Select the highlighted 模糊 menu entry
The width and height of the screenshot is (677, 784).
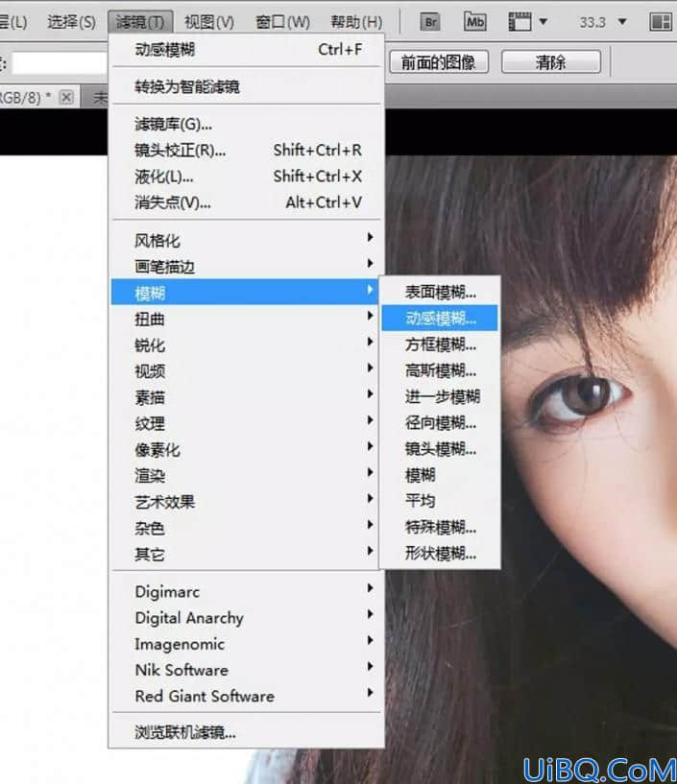click(244, 293)
